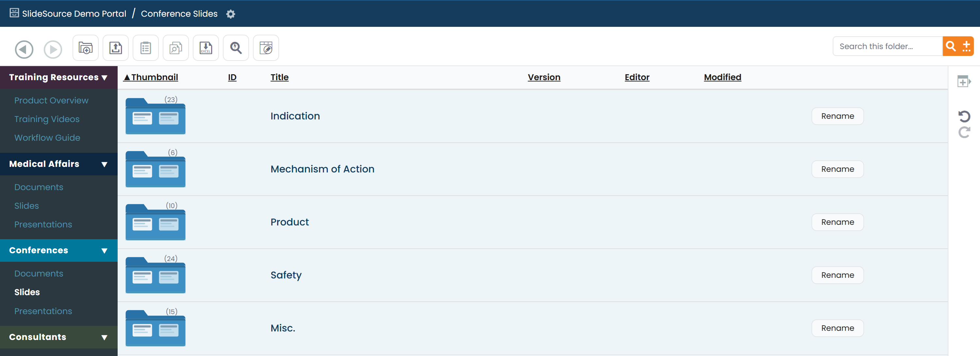This screenshot has width=980, height=356.
Task: Click the new folder icon
Action: pos(86,48)
